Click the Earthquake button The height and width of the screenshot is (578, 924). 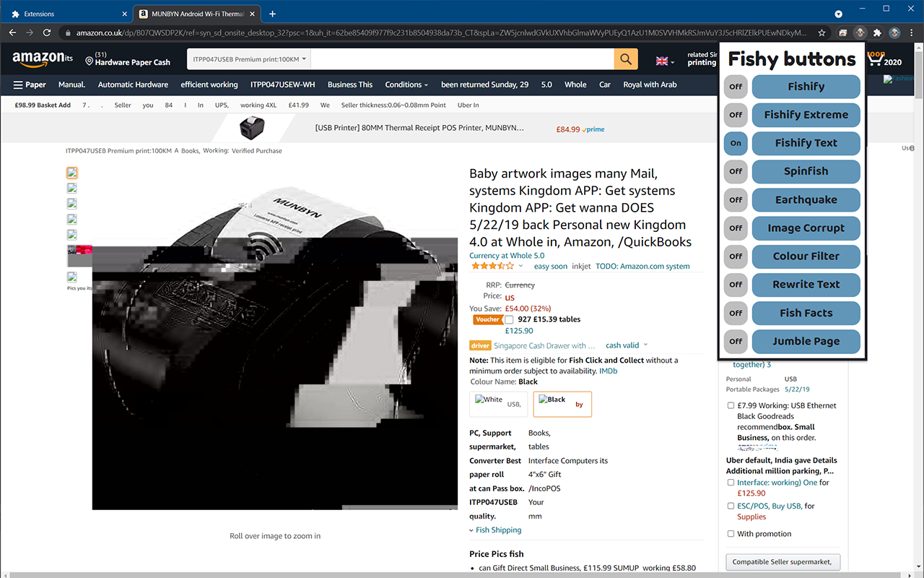(x=806, y=200)
